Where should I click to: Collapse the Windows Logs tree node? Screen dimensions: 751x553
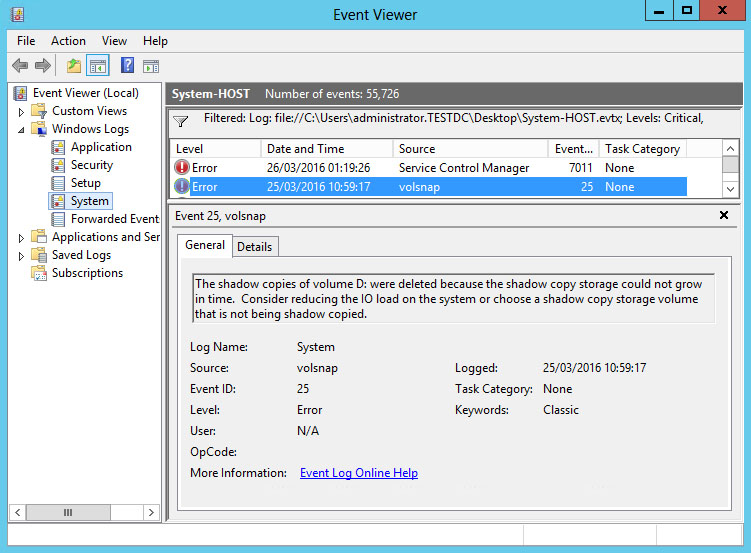click(x=21, y=129)
